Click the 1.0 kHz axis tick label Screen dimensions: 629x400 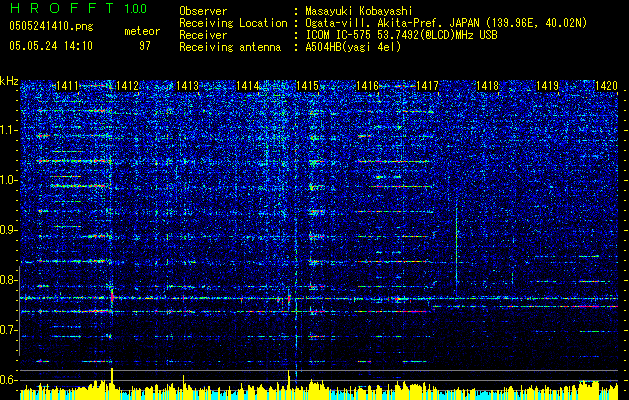click(x=9, y=180)
